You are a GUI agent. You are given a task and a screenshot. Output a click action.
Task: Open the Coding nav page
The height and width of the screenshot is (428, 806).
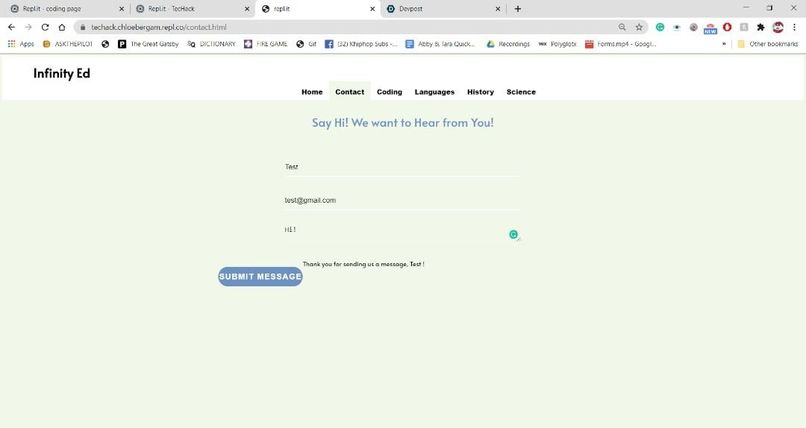pyautogui.click(x=389, y=92)
